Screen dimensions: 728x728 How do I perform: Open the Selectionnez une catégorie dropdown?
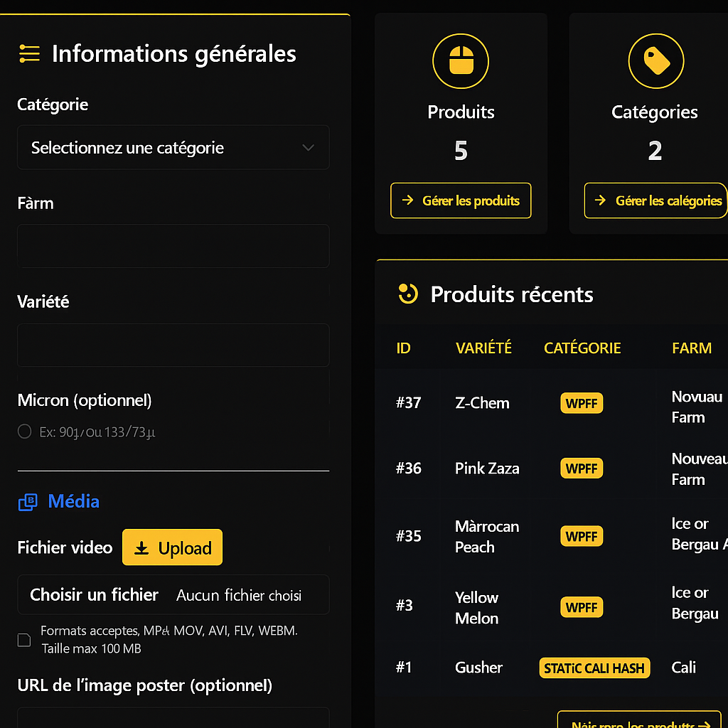click(x=173, y=148)
